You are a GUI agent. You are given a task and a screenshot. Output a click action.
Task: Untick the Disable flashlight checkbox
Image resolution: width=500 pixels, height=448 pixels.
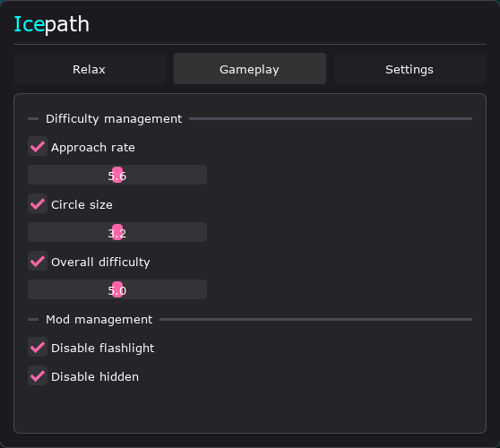pyautogui.click(x=38, y=347)
